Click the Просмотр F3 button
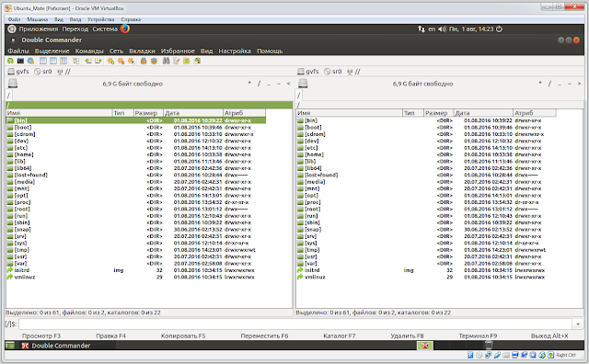Screen dimensions: 589x364 pos(40,336)
